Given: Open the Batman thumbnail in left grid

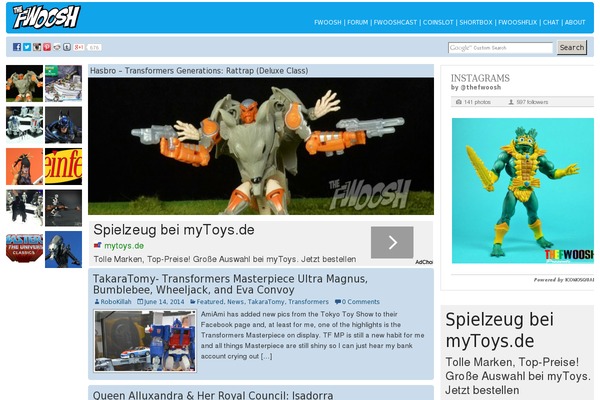Looking at the screenshot, I should [64, 125].
